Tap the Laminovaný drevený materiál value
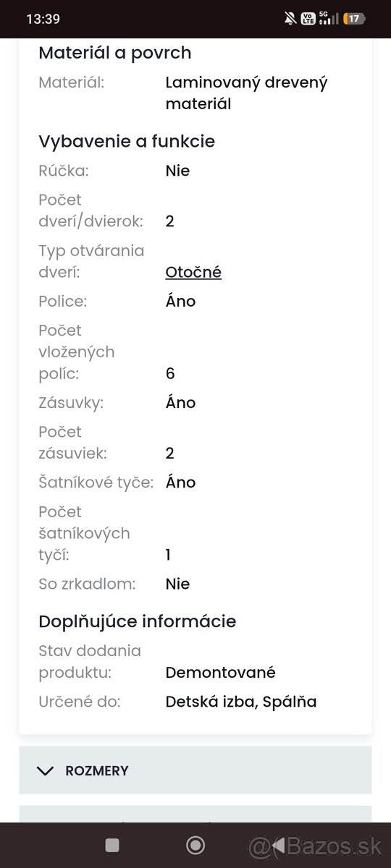The height and width of the screenshot is (868, 391). tap(246, 93)
